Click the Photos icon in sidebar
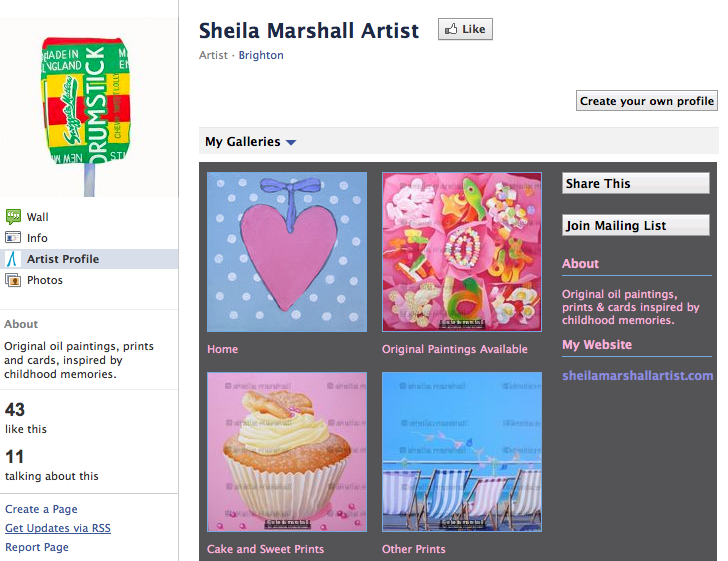 pyautogui.click(x=13, y=280)
